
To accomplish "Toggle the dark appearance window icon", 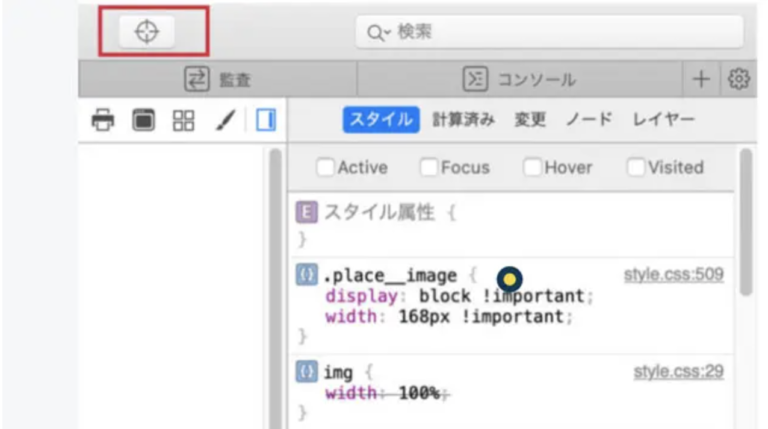I will coord(144,121).
